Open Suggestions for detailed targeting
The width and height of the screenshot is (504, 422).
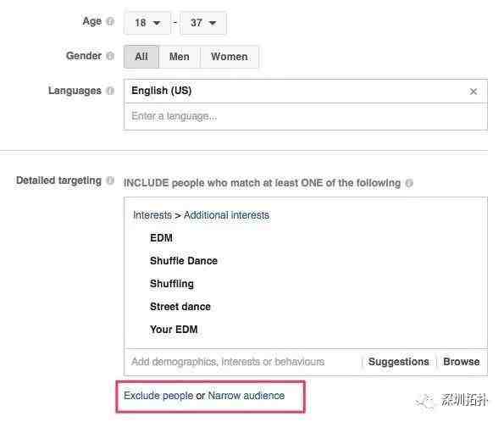pos(399,362)
